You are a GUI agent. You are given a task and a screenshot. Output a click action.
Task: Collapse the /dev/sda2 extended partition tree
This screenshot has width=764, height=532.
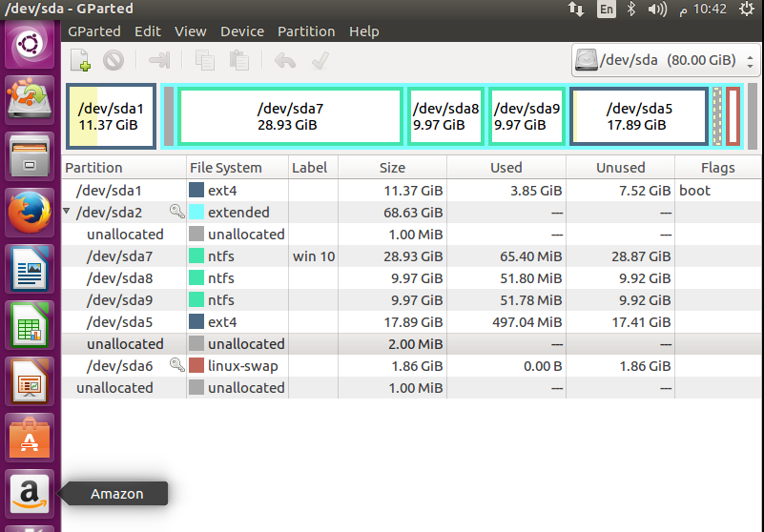[x=67, y=212]
